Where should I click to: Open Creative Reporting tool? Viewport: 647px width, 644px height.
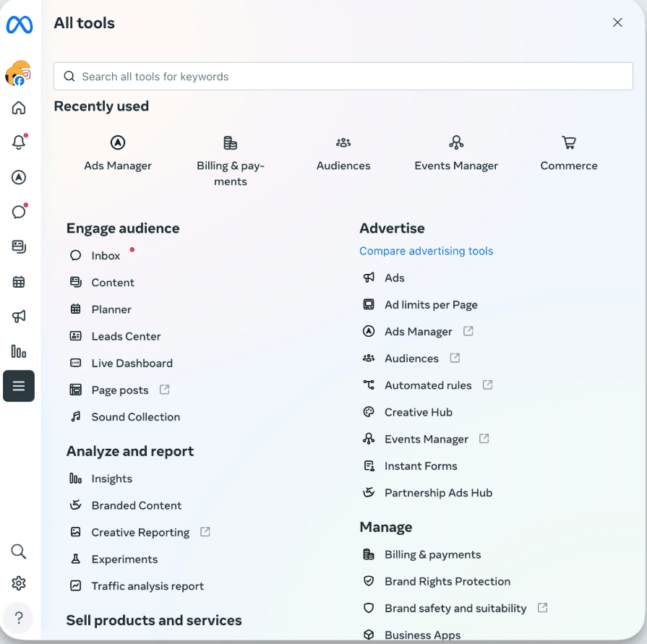tap(129, 532)
